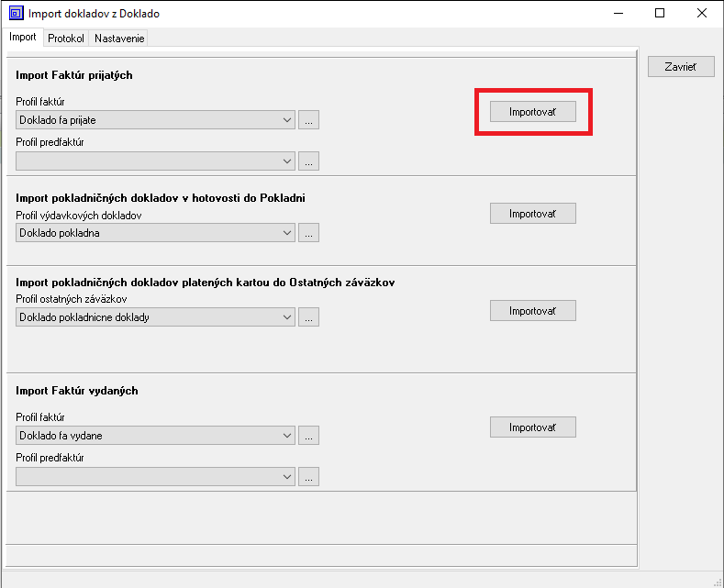Minimize the Import dokladov window
The height and width of the screenshot is (588, 724).
click(618, 13)
